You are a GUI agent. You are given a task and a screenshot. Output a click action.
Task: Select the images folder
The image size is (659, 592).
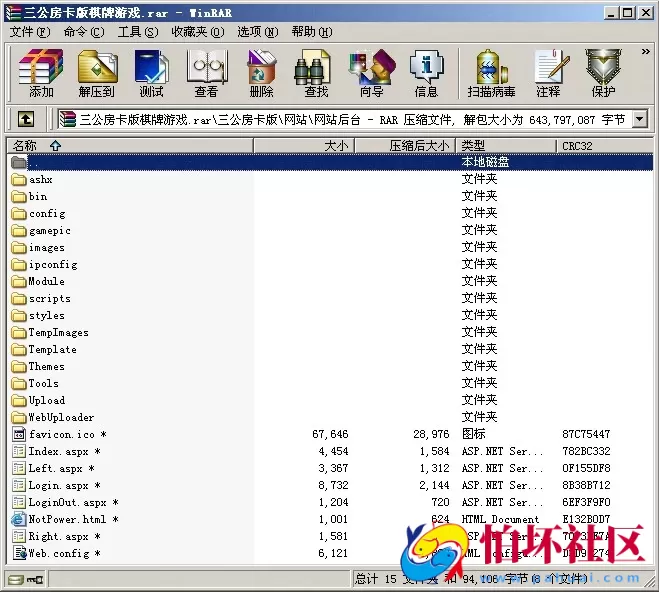[x=38, y=247]
